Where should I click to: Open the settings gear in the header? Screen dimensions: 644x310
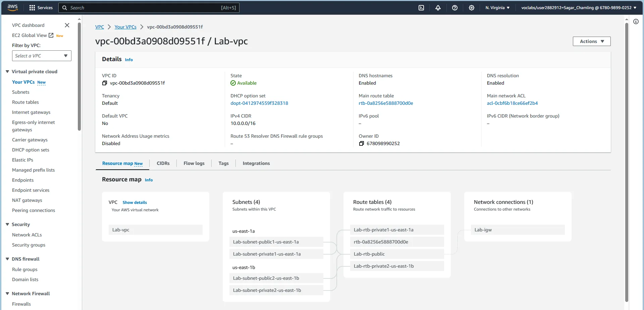coord(472,8)
